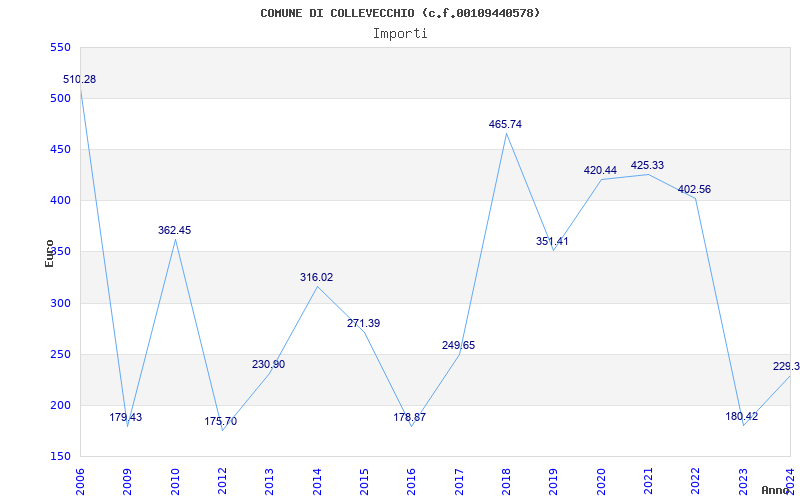
Task: Click the 249.65 data label
Action: (458, 345)
